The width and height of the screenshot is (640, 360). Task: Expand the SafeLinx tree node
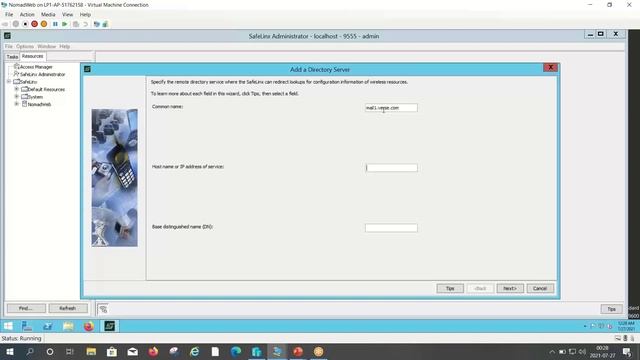click(9, 82)
